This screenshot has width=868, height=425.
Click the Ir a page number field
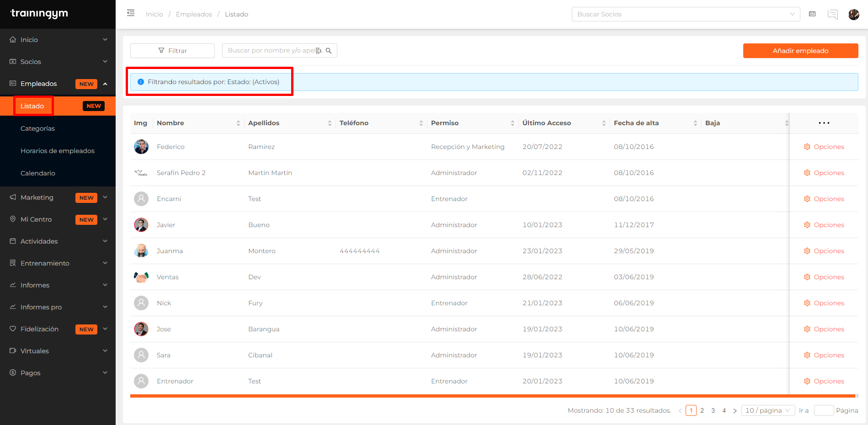coord(824,410)
